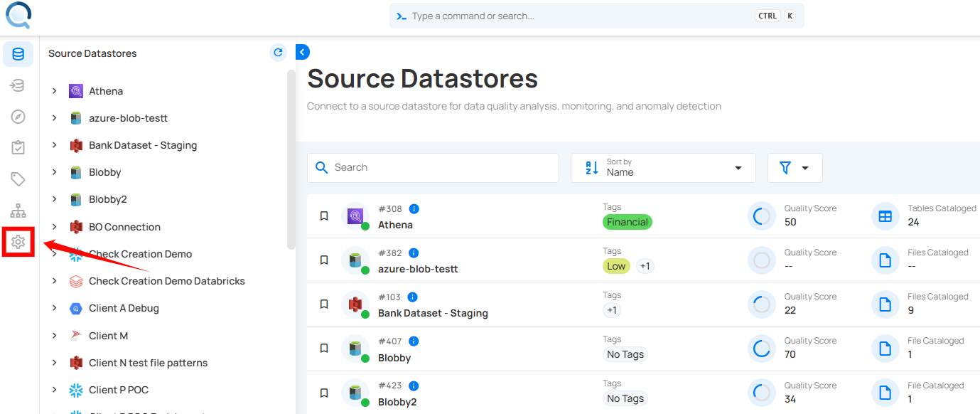Open the filter dropdown
Screen dimensions: 980x414
pos(795,168)
